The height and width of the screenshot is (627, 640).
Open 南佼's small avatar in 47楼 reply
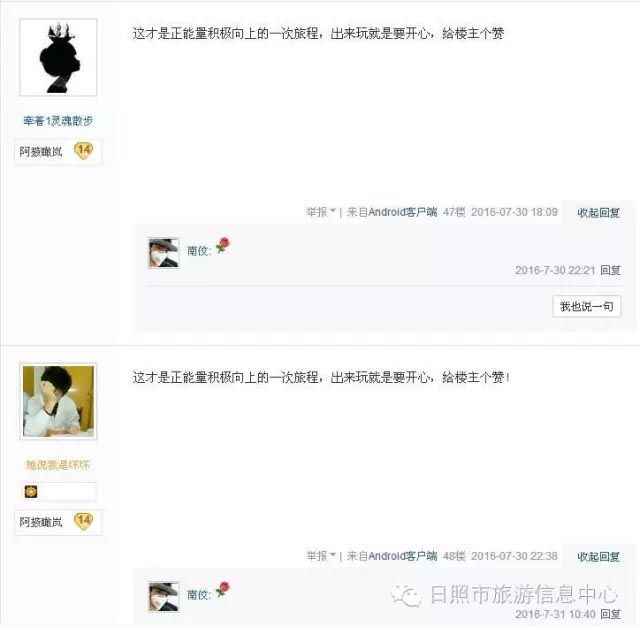[164, 253]
